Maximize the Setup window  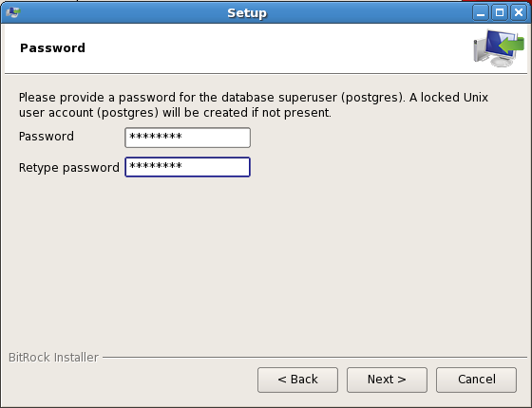pyautogui.click(x=500, y=13)
